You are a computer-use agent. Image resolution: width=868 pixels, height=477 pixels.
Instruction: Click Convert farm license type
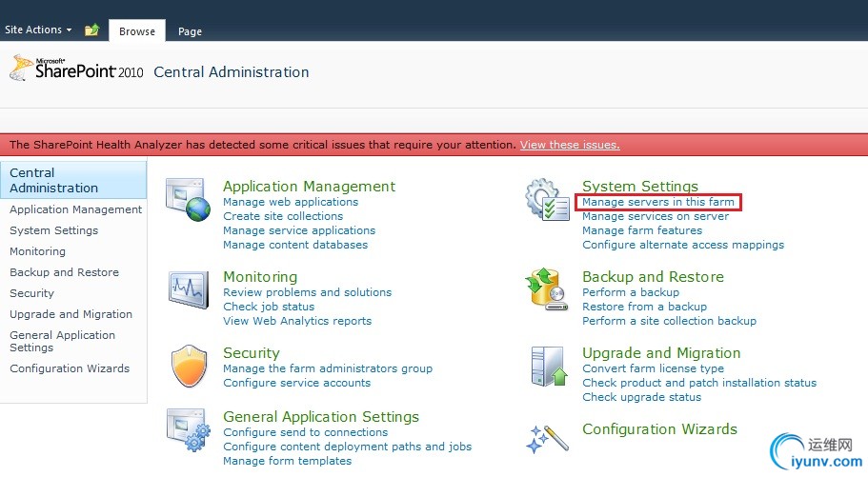pos(654,368)
